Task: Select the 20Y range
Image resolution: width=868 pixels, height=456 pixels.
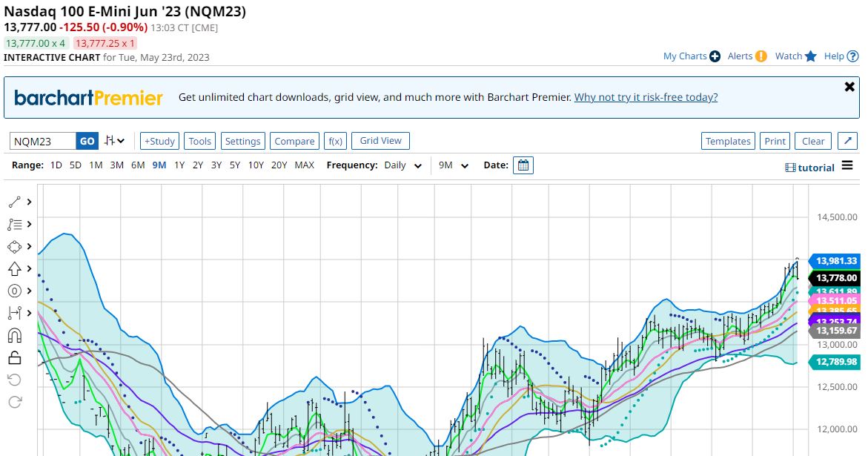Action: [x=279, y=165]
